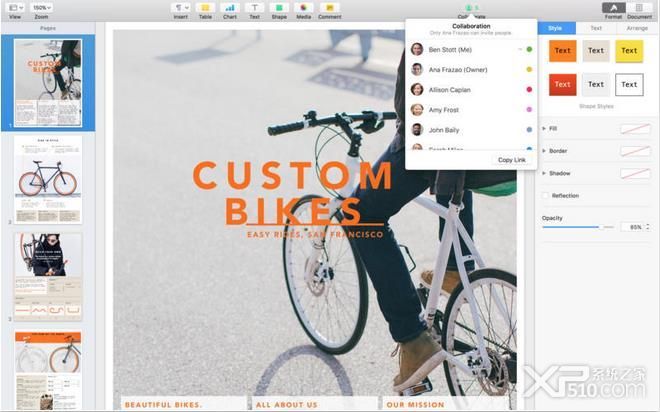Click Ben Stott's green status dot
Image resolution: width=660 pixels, height=412 pixels.
[x=529, y=49]
